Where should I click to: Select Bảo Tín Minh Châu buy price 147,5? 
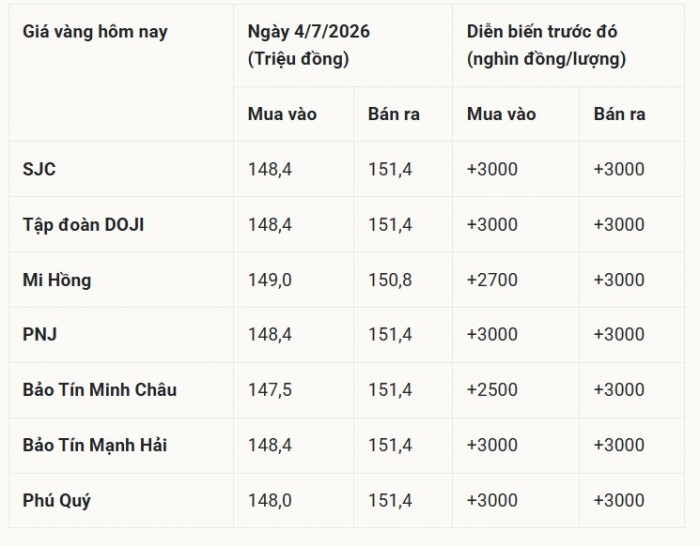pos(270,390)
